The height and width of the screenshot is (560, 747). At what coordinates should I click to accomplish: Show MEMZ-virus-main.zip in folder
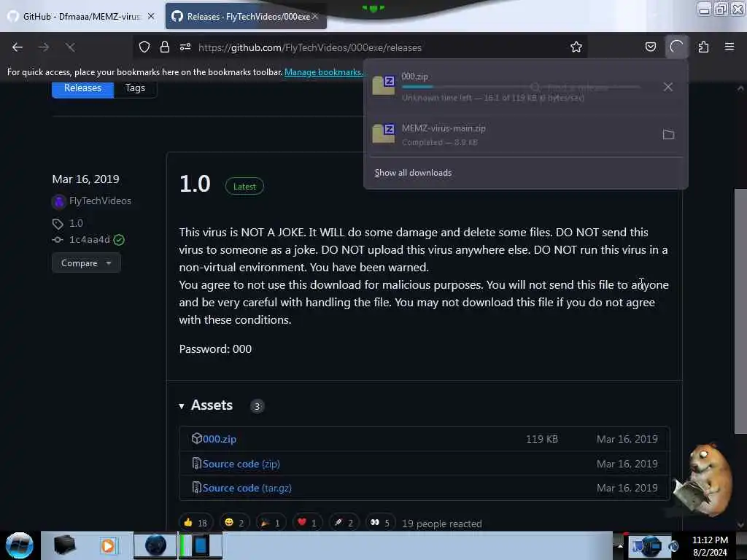tap(668, 134)
